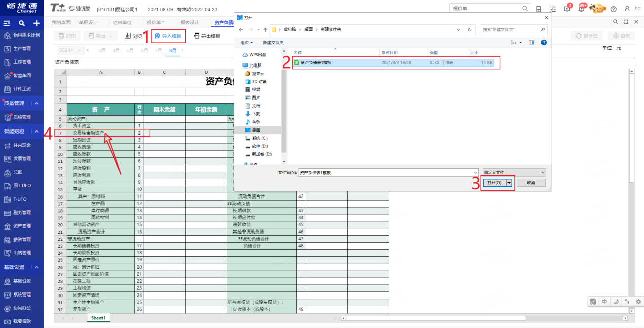Open the 自定义文件 file type dropdown
This screenshot has width=644, height=328.
coord(514,172)
